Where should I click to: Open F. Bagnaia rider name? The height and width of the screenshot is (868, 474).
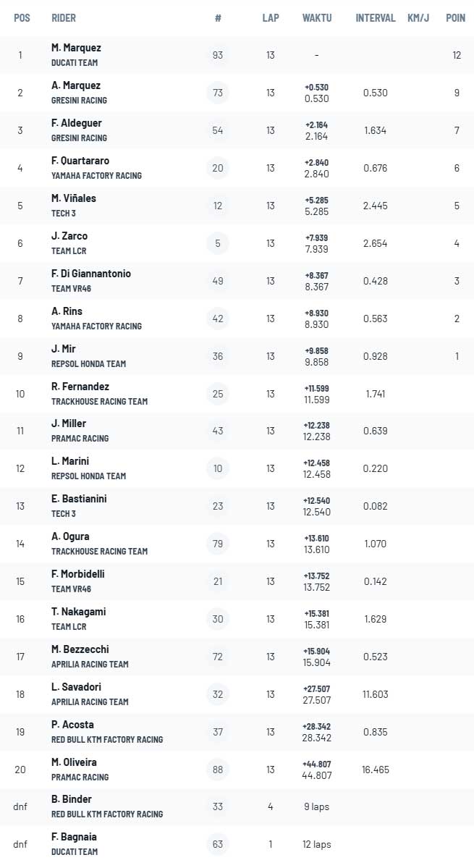coord(74,837)
